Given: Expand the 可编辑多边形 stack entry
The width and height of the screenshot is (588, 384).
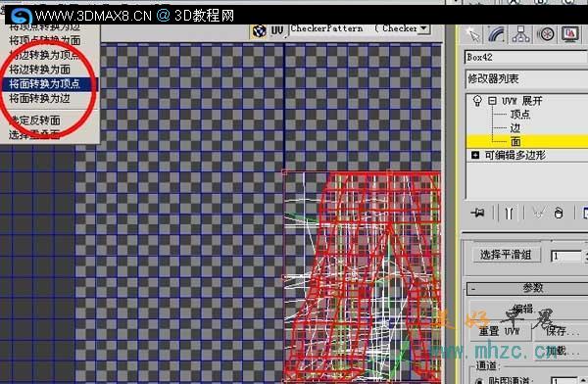Looking at the screenshot, I should (x=475, y=155).
